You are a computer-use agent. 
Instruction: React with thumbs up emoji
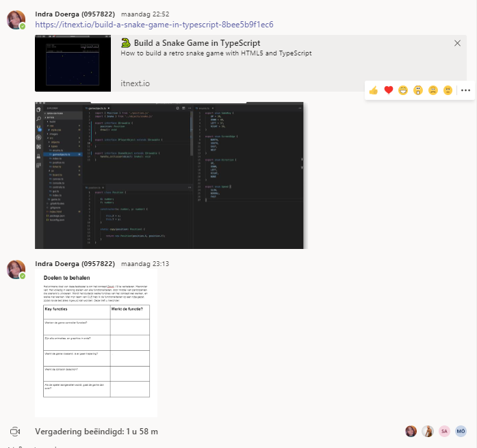point(373,90)
